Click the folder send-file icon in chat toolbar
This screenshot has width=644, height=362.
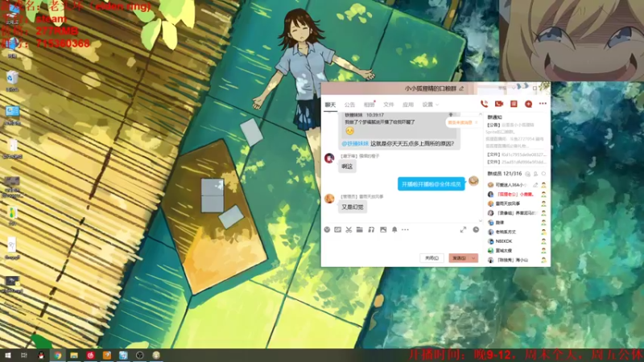[x=360, y=229]
